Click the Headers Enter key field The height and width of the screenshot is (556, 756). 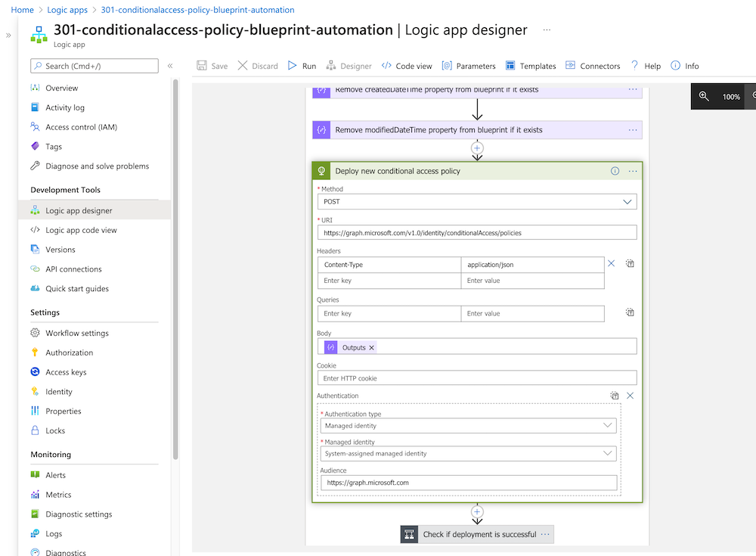pos(389,281)
